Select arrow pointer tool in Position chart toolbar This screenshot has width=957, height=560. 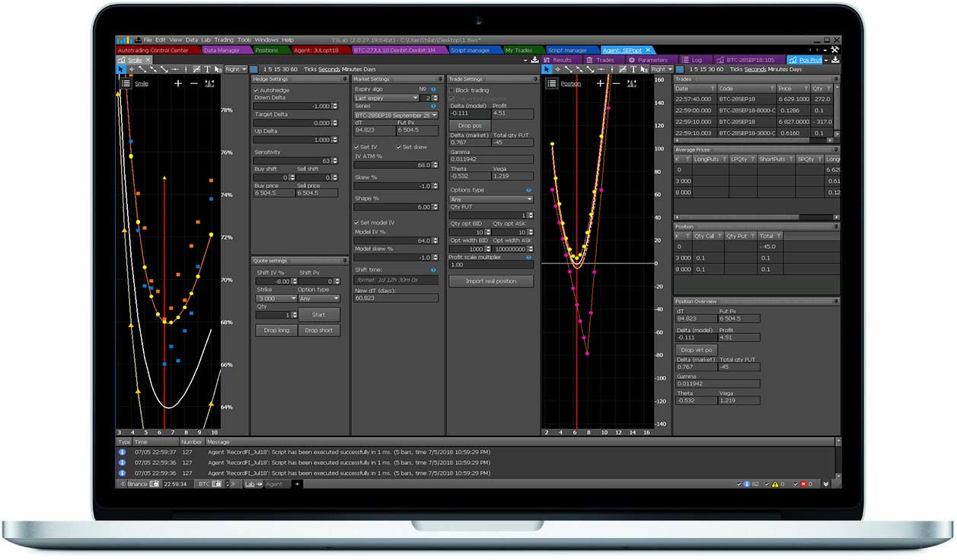coord(546,69)
